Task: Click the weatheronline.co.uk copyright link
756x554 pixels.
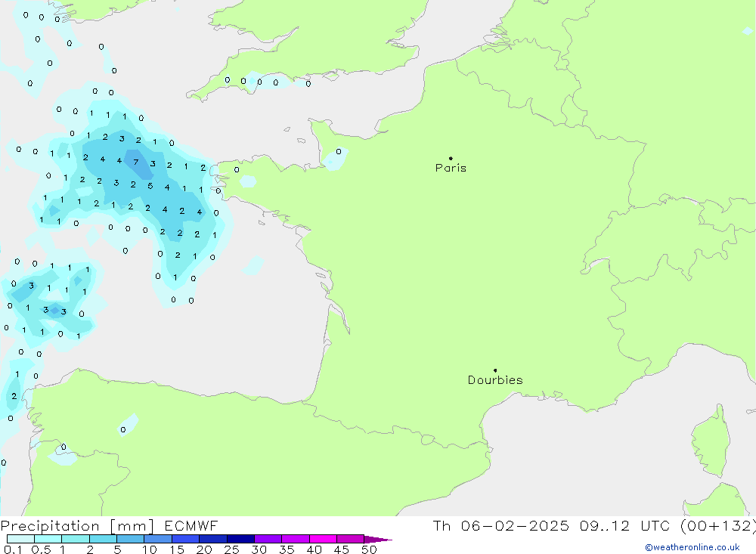Action: pyautogui.click(x=692, y=547)
